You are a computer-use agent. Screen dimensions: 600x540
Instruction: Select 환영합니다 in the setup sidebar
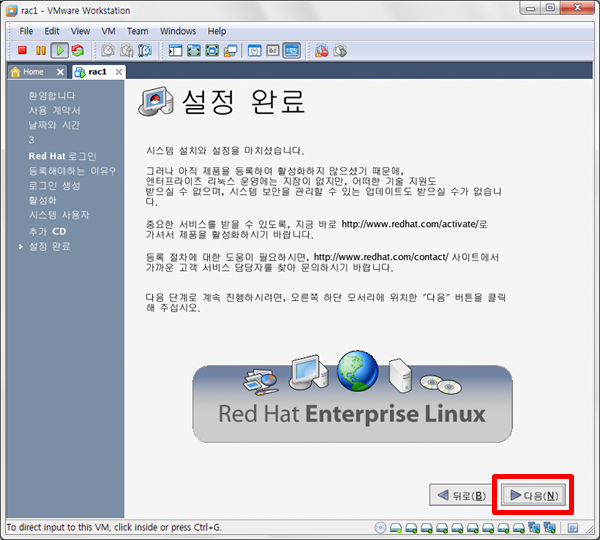(x=52, y=96)
